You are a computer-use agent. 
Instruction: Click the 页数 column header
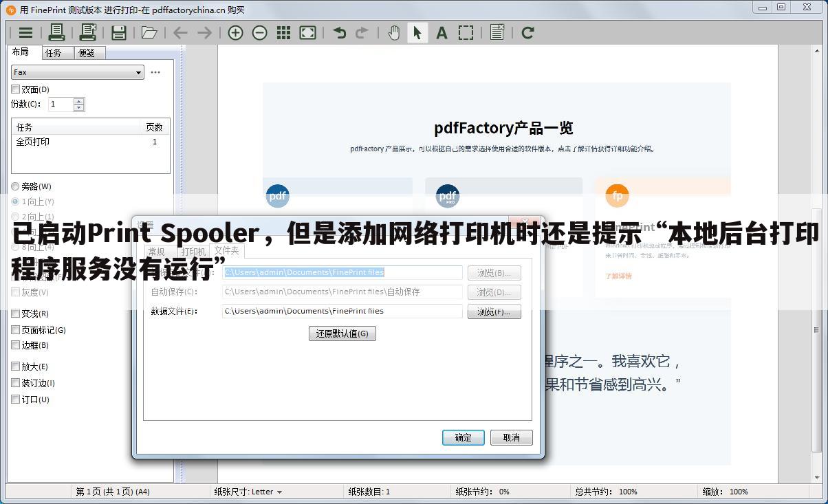(x=155, y=127)
